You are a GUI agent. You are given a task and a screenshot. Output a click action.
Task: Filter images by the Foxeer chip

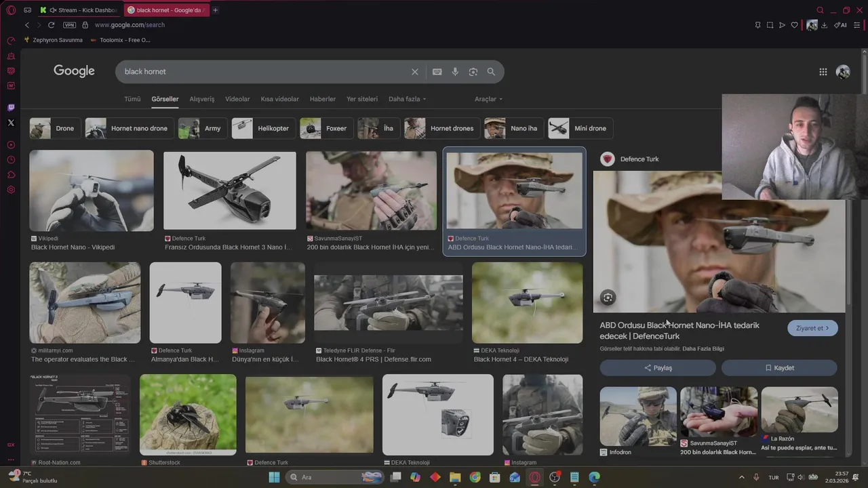coord(327,128)
